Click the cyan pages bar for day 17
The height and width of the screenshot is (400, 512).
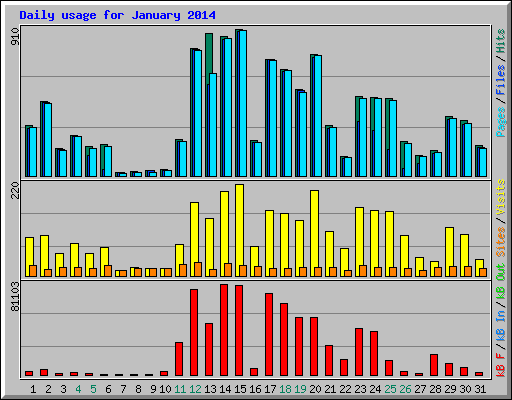point(273,118)
